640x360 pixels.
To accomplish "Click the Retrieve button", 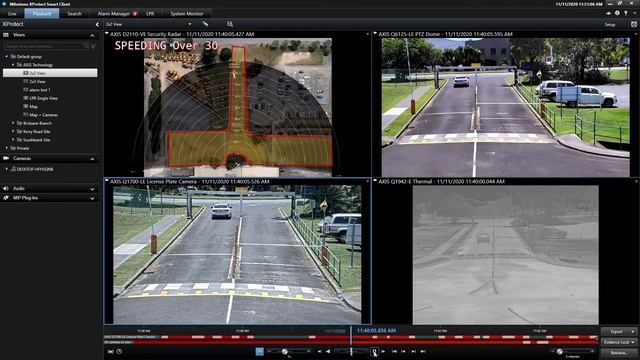I will 619,353.
